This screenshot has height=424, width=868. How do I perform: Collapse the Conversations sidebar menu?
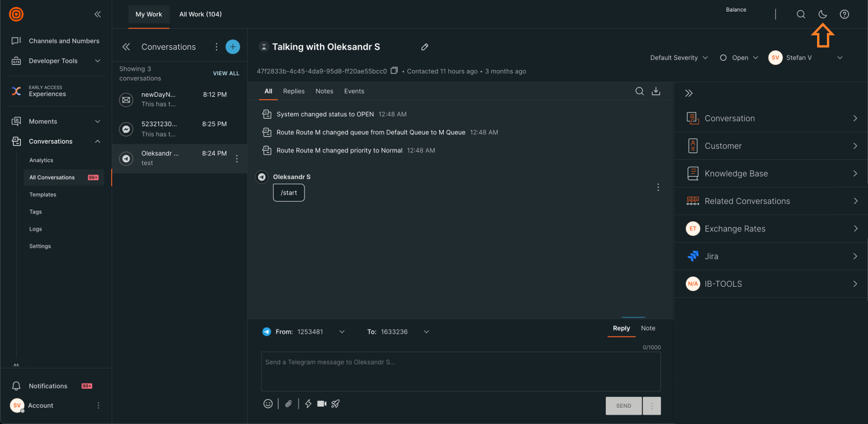(56, 141)
